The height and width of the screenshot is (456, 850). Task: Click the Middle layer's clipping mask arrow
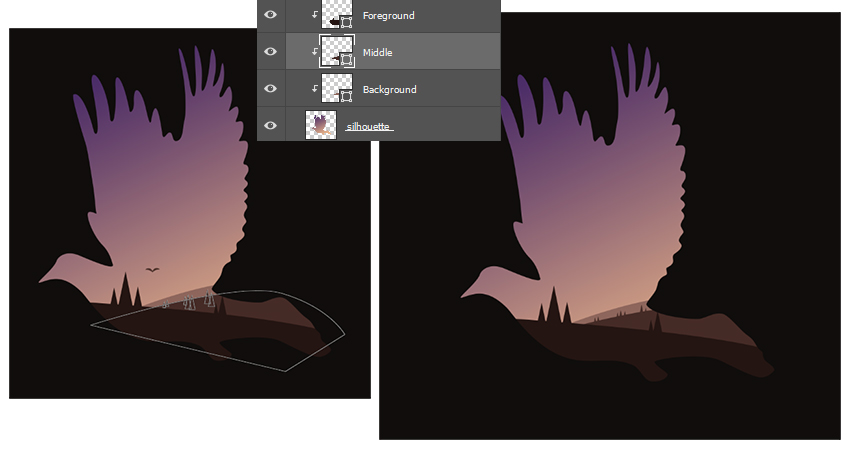[314, 51]
